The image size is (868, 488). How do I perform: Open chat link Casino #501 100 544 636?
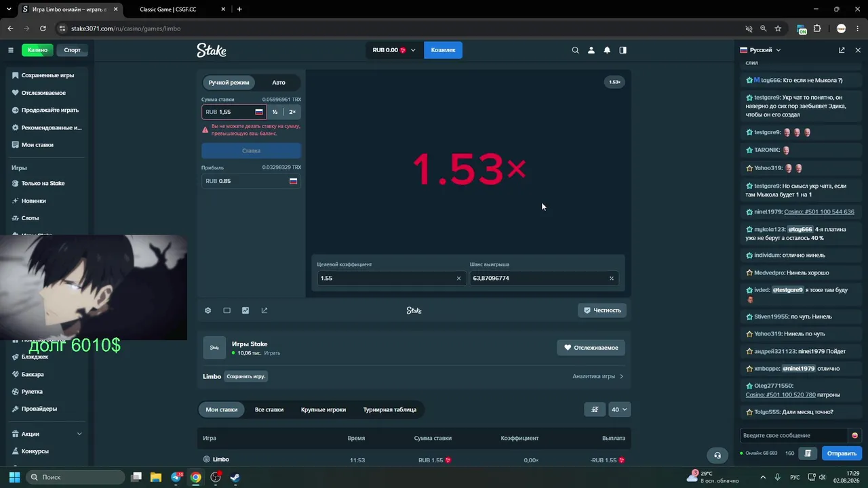(819, 211)
